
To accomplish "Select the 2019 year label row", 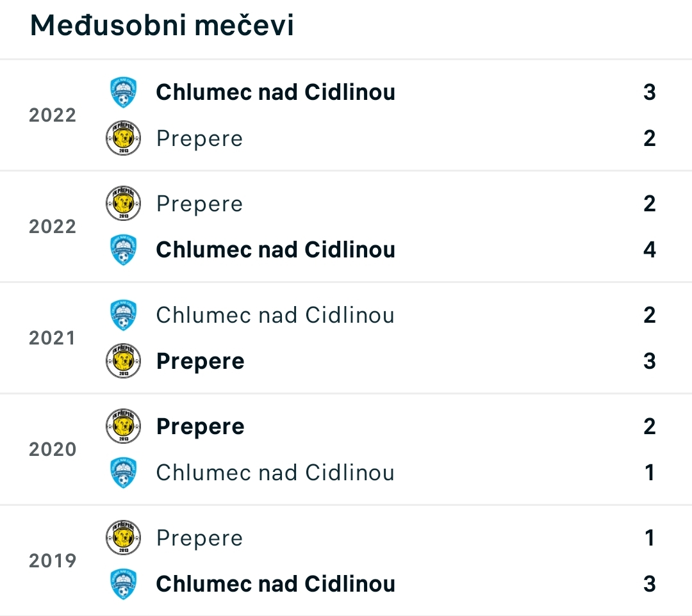I will coord(52,561).
